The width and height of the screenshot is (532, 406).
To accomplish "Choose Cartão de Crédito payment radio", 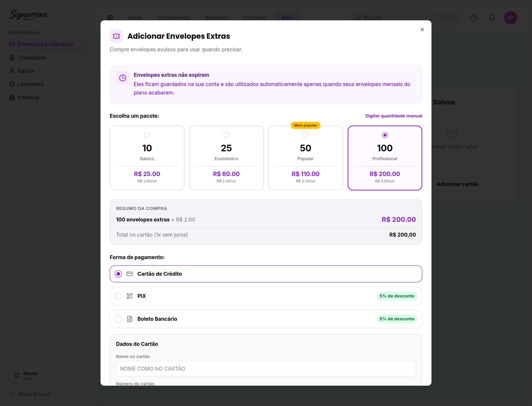I will (118, 274).
